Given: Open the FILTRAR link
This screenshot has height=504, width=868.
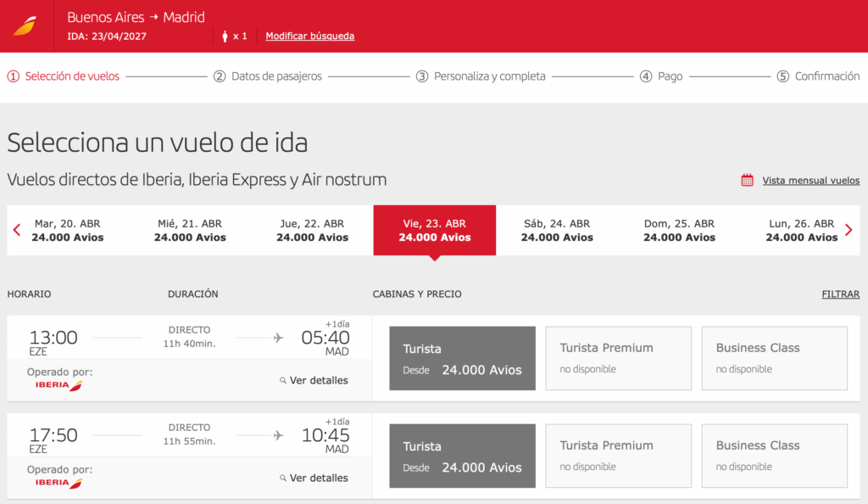Looking at the screenshot, I should click(x=840, y=294).
